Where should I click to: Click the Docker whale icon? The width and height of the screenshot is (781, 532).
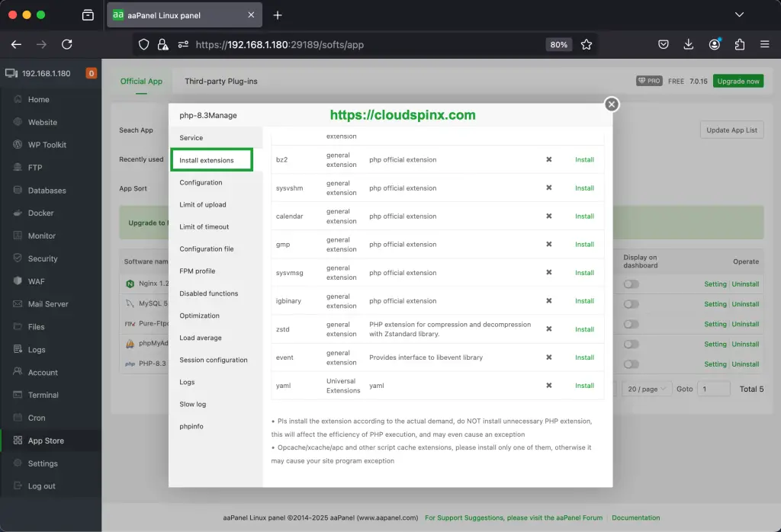click(18, 213)
